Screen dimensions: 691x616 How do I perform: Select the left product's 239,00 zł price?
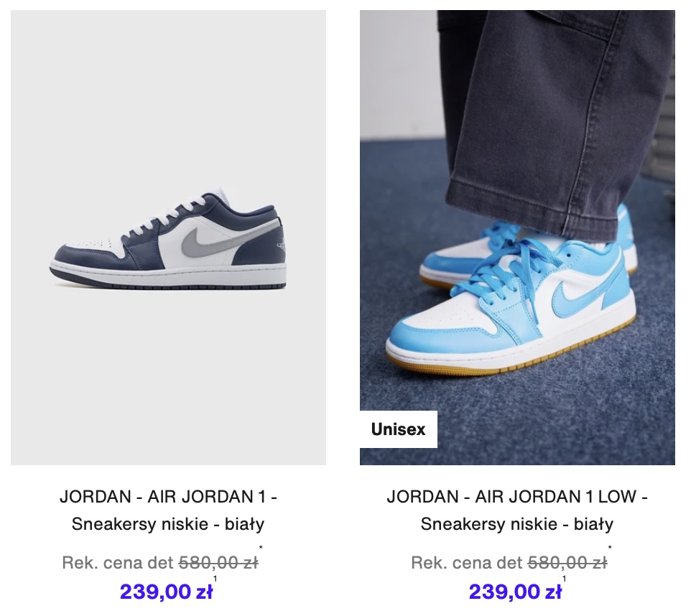pyautogui.click(x=166, y=592)
